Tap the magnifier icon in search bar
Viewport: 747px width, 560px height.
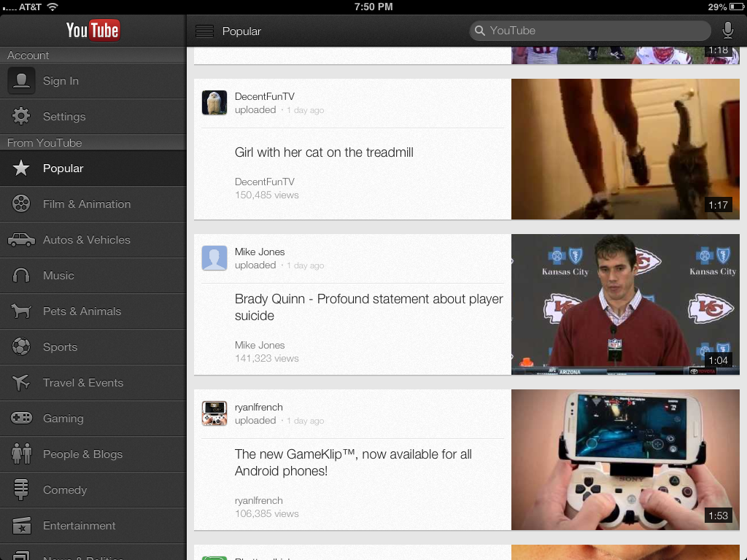tap(480, 31)
